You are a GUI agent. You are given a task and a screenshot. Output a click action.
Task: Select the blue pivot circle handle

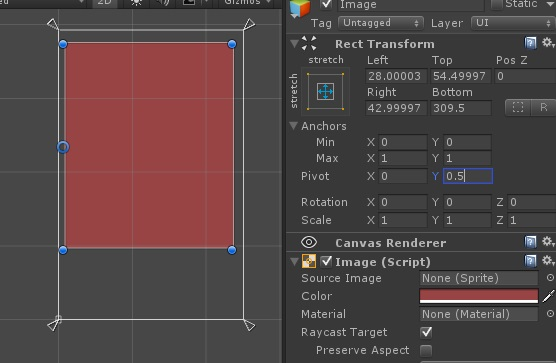63,147
